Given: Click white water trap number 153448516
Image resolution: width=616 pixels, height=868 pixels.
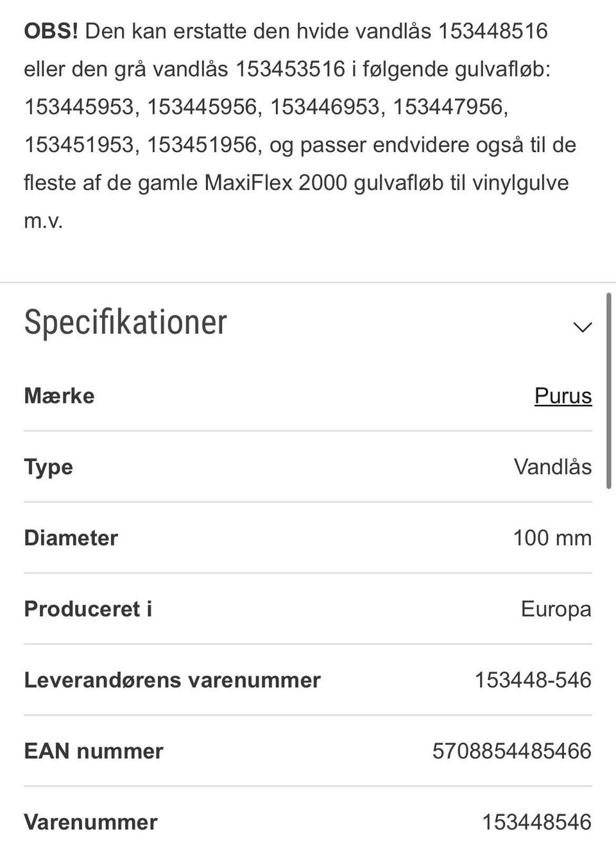Looking at the screenshot, I should pyautogui.click(x=493, y=31).
